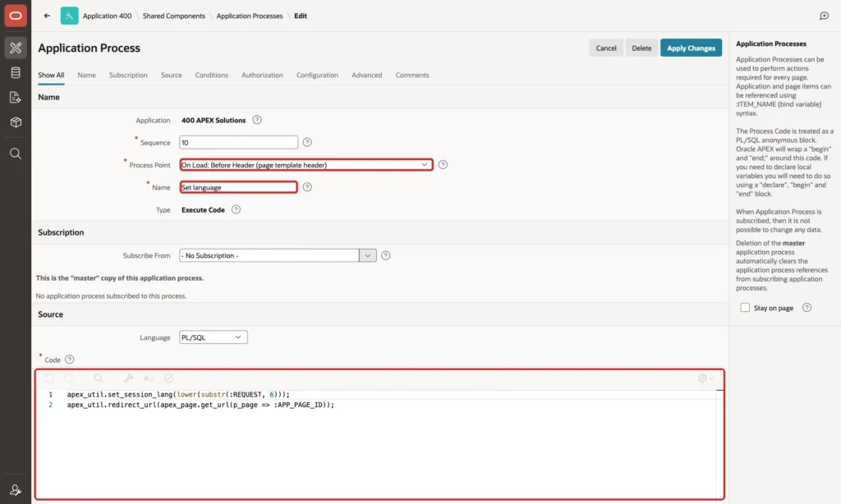Viewport: 841px width, 504px height.
Task: Switch to the Source tab
Action: 171,75
